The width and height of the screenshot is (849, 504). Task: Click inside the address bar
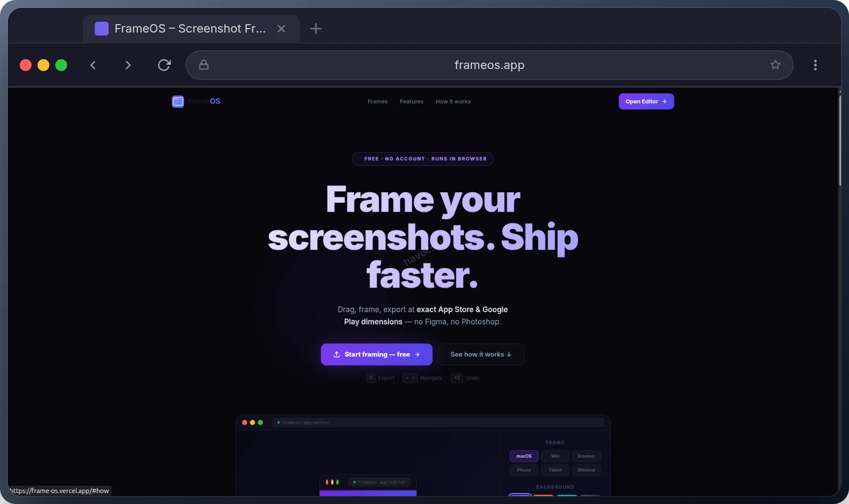coord(488,65)
